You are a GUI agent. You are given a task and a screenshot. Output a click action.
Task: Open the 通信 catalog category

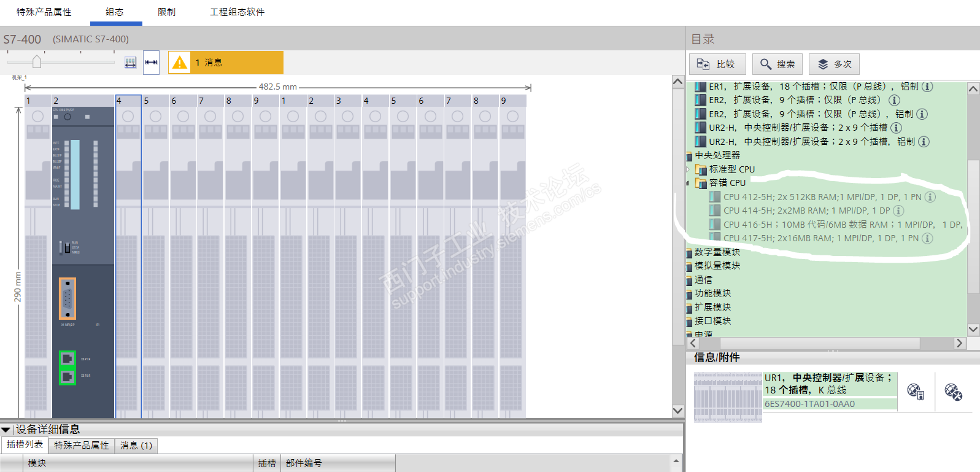(704, 280)
